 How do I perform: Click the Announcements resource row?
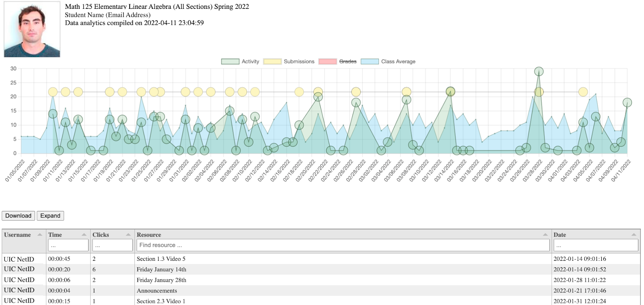click(x=321, y=291)
